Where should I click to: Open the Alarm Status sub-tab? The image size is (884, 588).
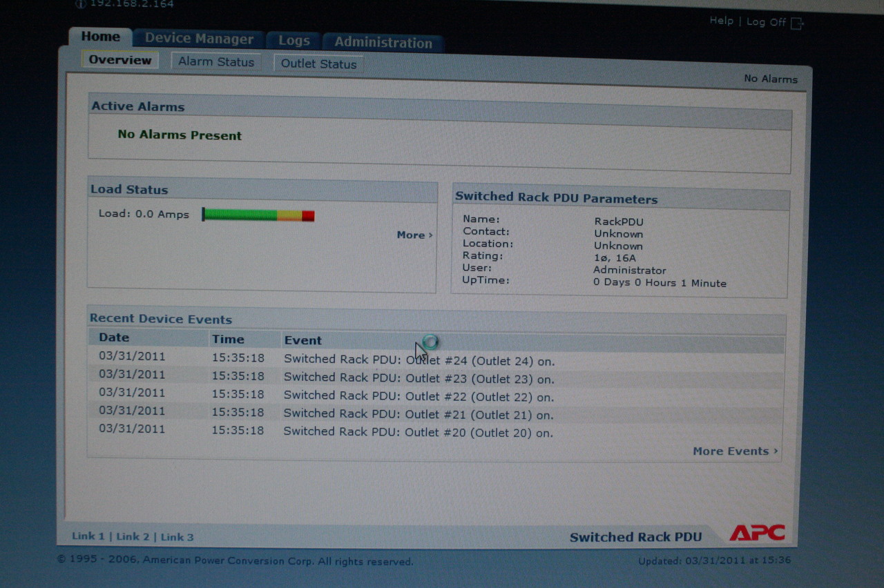[216, 62]
